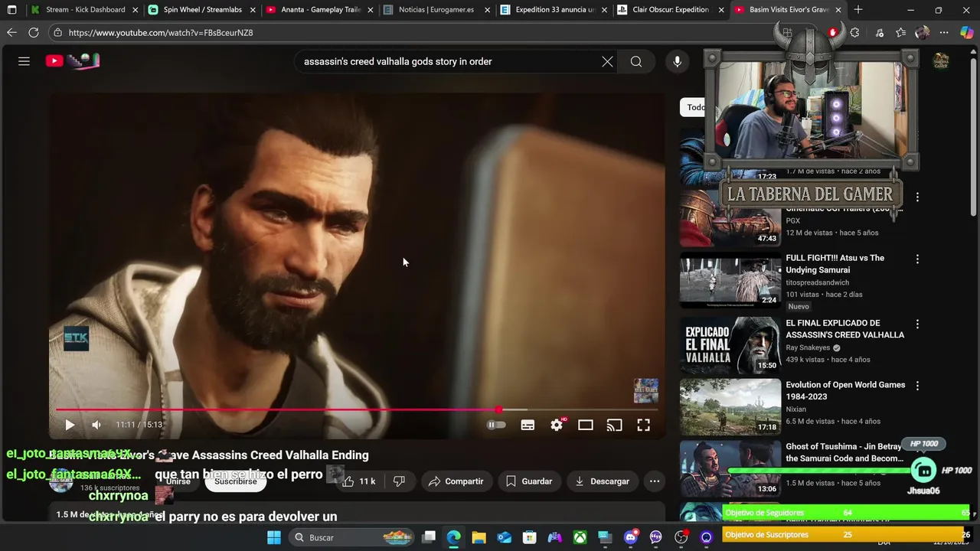
Task: Switch to the Stream - Kick Dashboard tab
Action: pyautogui.click(x=85, y=10)
